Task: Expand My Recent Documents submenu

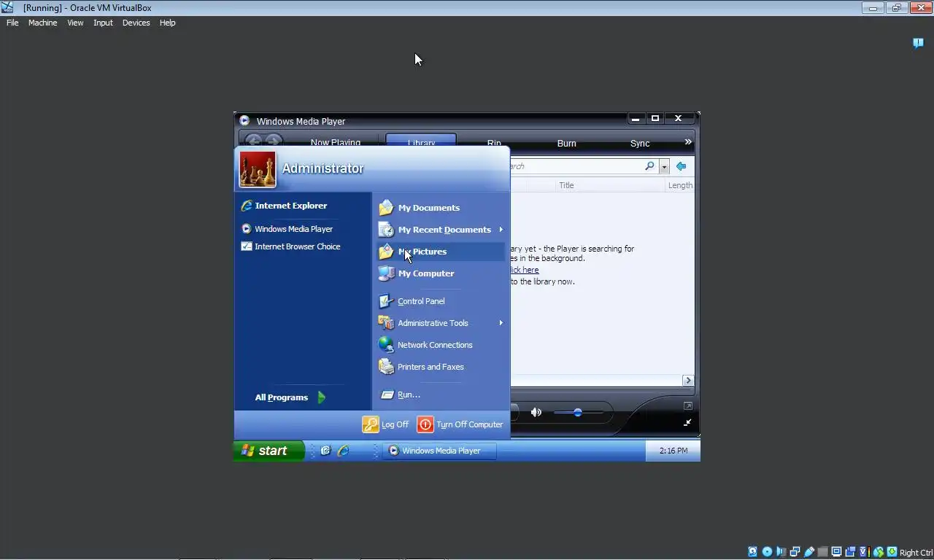Action: pyautogui.click(x=440, y=230)
